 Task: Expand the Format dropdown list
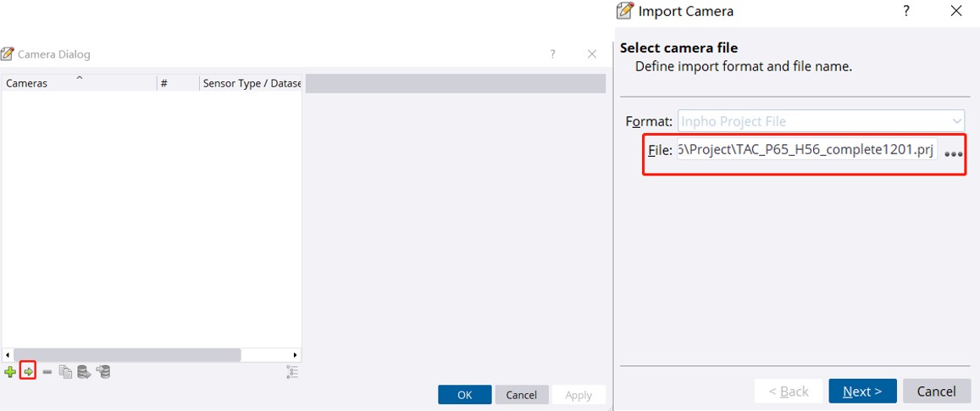[956, 121]
